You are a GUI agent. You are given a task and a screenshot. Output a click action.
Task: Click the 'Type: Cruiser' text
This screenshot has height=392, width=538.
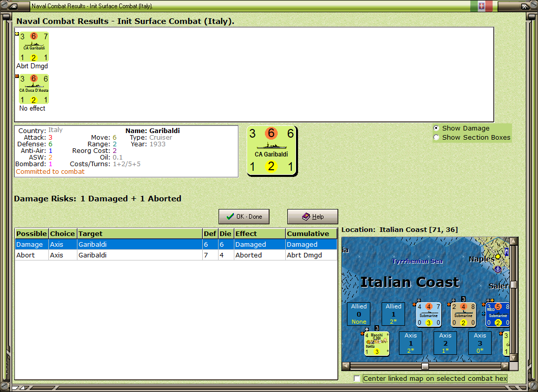tap(151, 137)
